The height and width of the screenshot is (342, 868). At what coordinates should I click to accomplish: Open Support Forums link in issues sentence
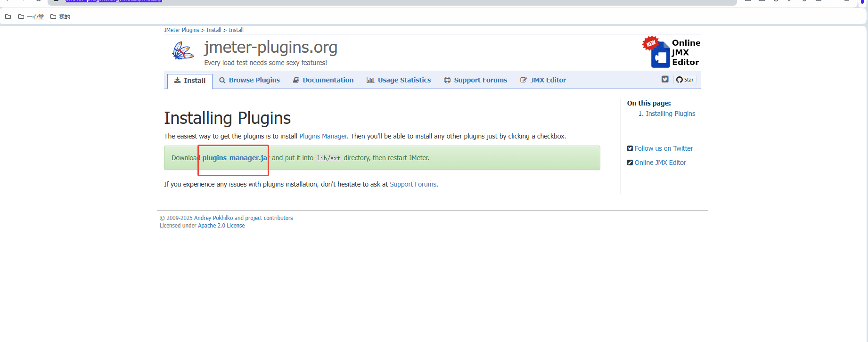413,184
